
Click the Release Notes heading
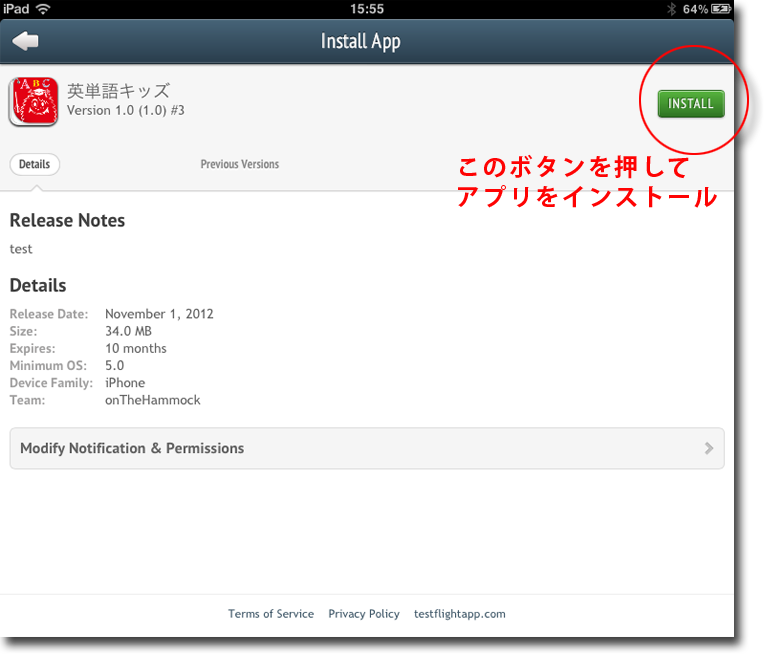point(67,220)
